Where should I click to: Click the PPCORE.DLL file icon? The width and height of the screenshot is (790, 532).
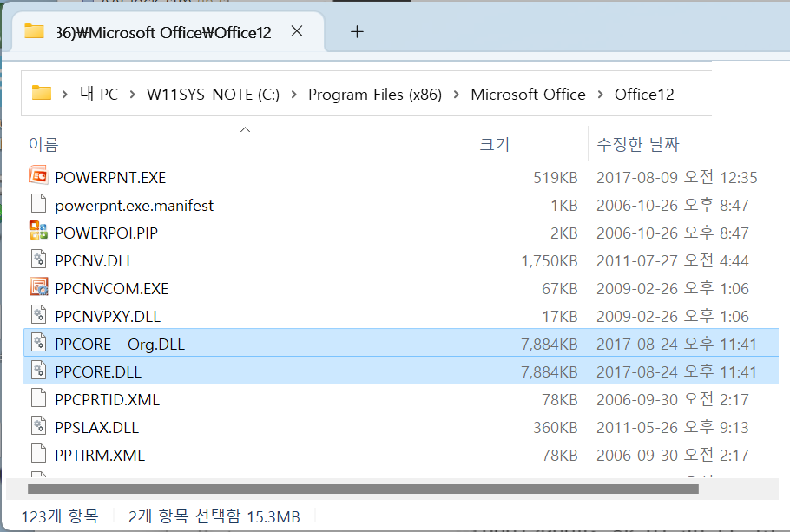tap(39, 371)
